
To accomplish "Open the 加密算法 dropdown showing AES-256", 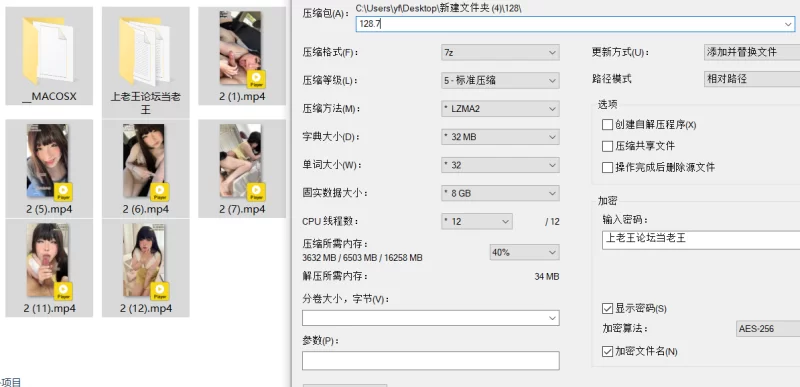I will [768, 329].
